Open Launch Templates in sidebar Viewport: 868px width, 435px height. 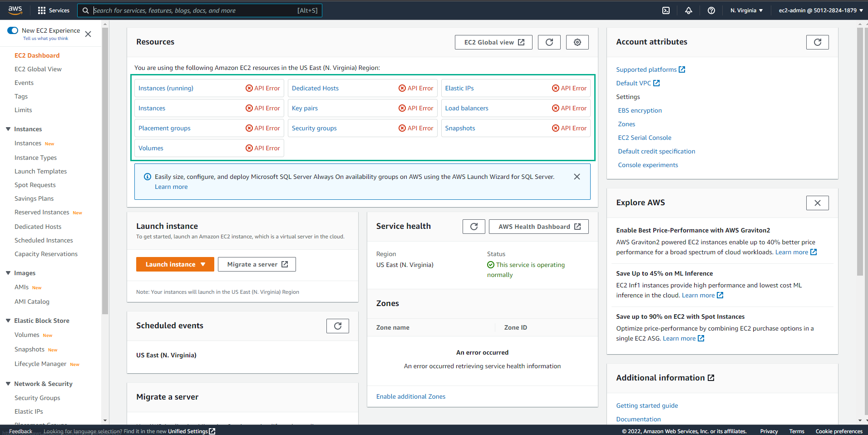[40, 171]
